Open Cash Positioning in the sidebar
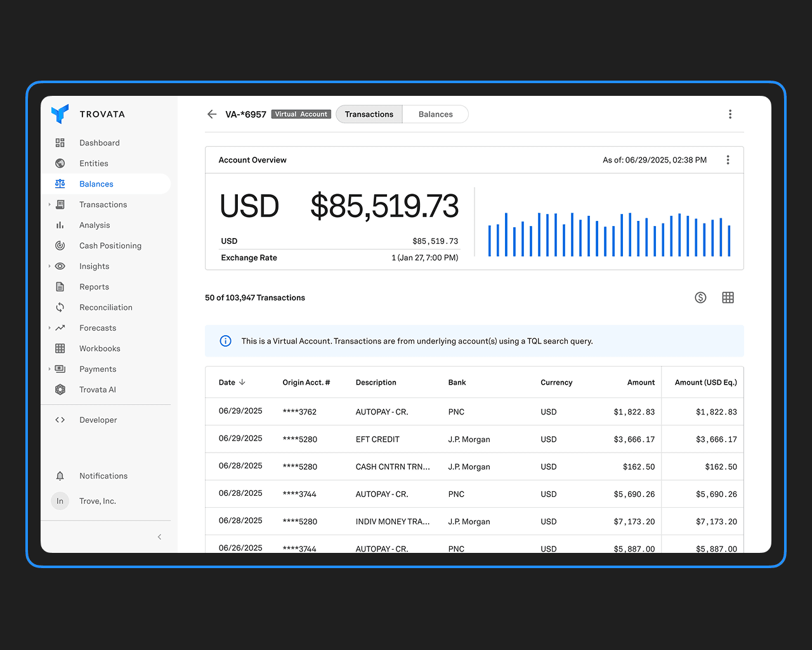Viewport: 812px width, 650px height. (110, 246)
